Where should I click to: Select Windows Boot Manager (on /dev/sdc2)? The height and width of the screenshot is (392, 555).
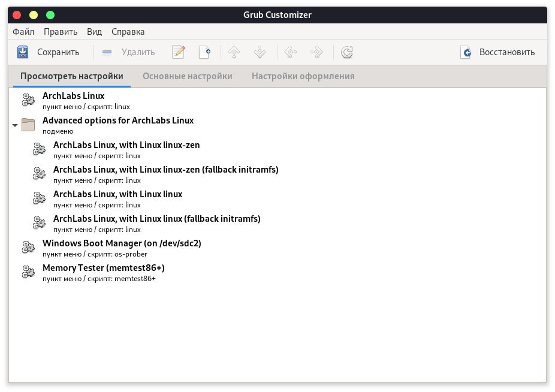point(122,243)
